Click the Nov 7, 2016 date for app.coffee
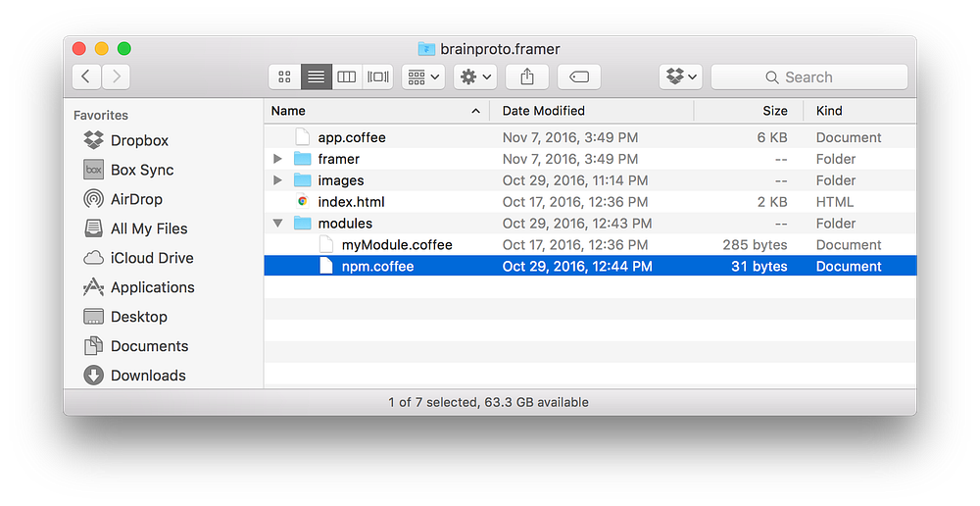Image resolution: width=980 pixels, height=506 pixels. [570, 137]
